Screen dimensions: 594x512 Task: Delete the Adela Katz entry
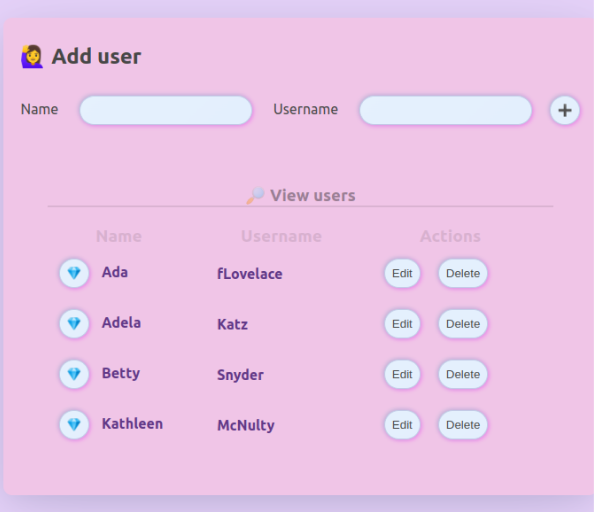(463, 323)
